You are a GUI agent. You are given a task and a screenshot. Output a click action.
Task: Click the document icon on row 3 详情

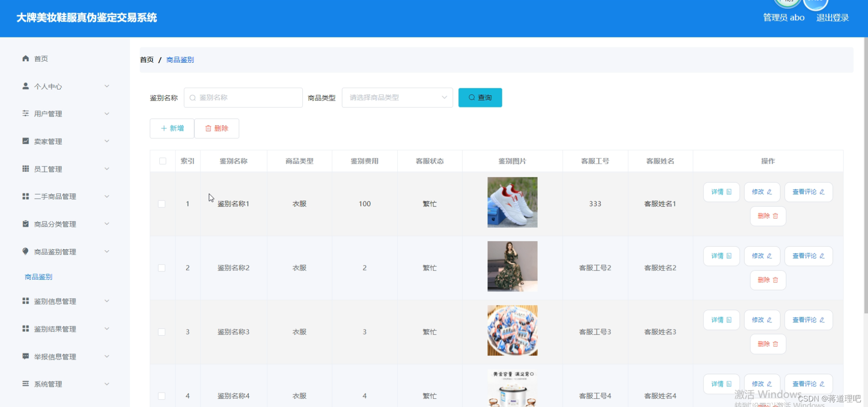[x=729, y=320]
